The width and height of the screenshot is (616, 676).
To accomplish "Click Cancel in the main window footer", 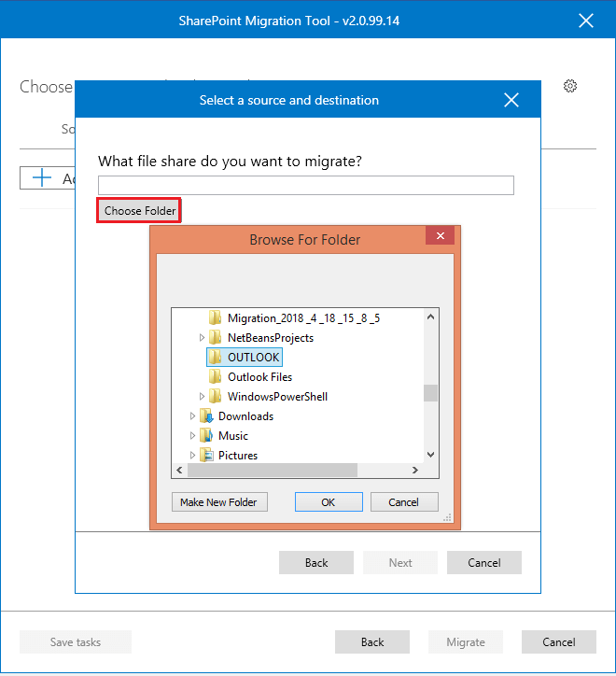I will (559, 642).
